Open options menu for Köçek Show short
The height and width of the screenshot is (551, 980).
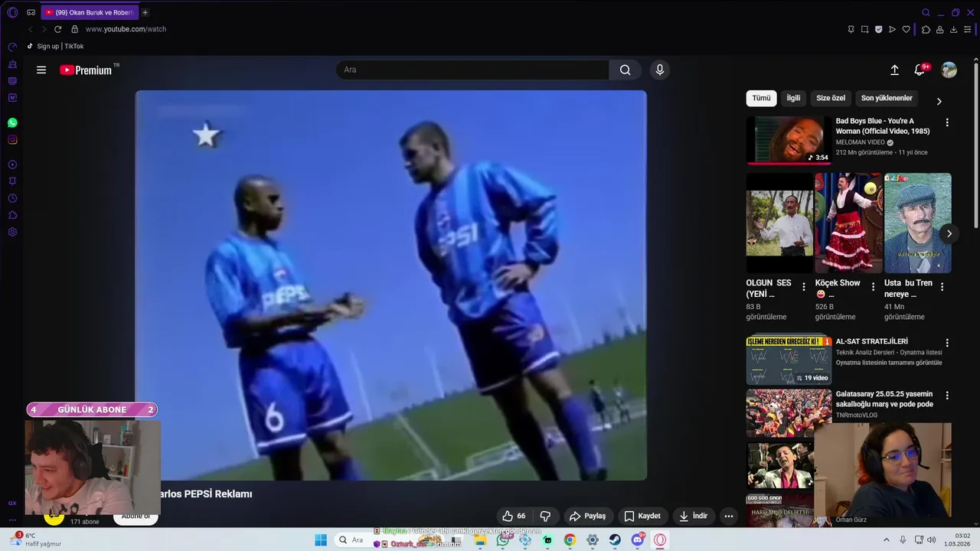coord(873,287)
